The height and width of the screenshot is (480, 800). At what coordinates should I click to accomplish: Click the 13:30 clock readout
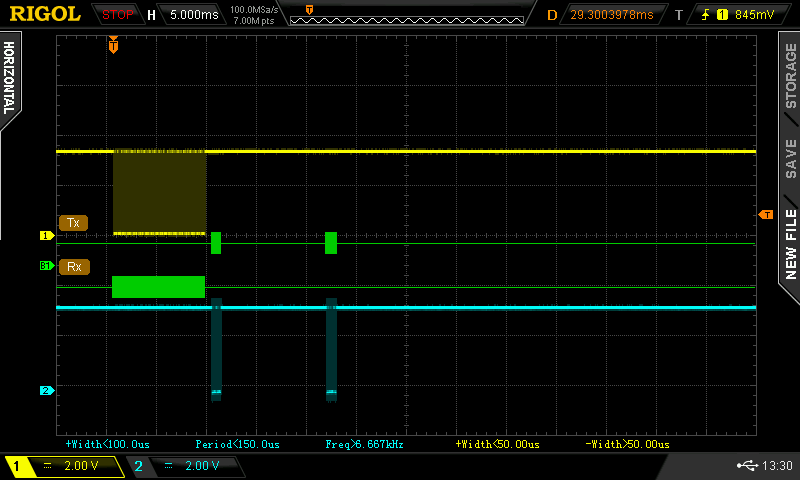coord(777,465)
